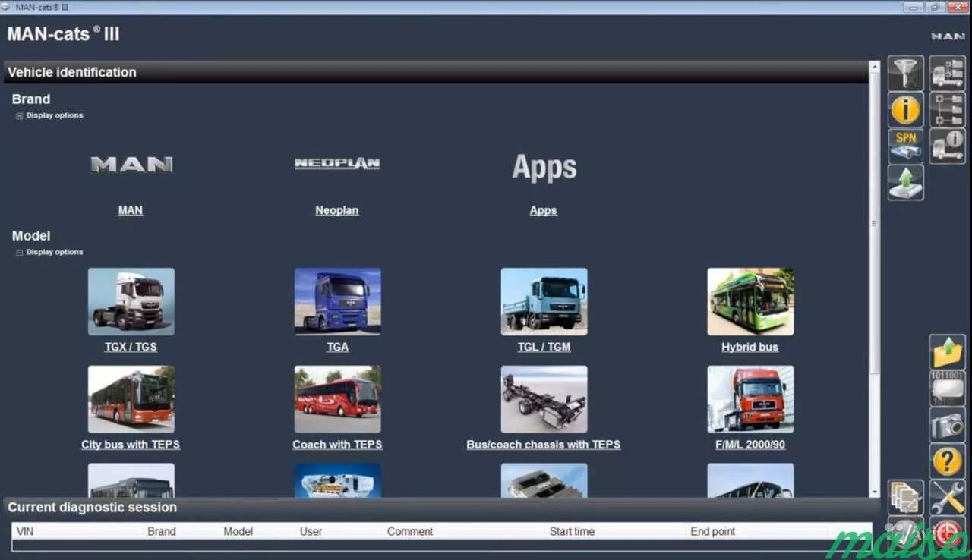Choose City bus with TEPS link

click(x=131, y=445)
